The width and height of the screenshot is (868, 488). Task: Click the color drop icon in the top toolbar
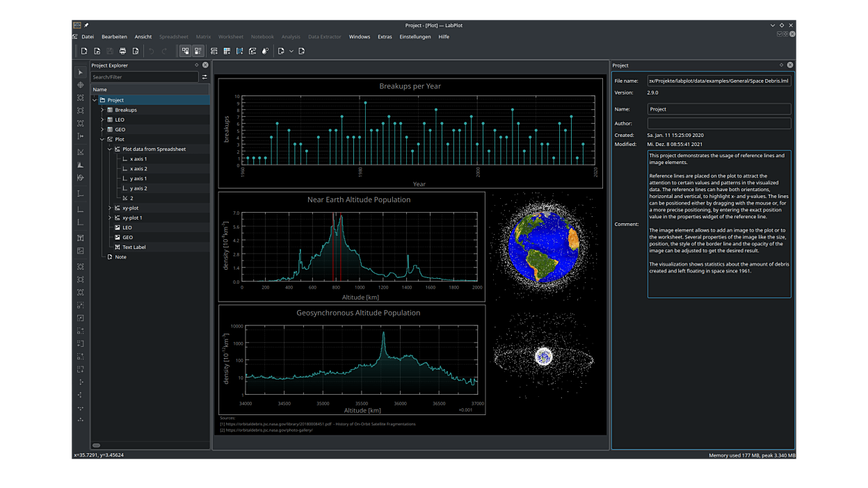coord(265,51)
